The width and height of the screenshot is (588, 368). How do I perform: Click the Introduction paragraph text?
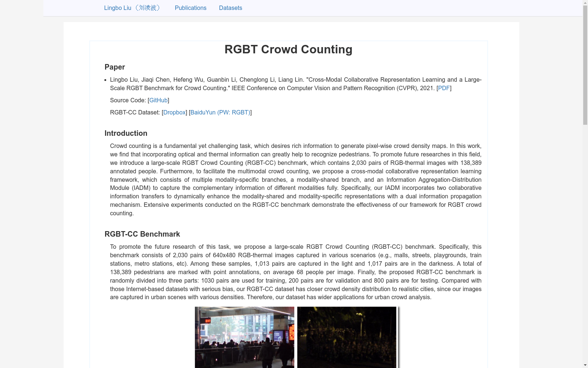tap(294, 179)
